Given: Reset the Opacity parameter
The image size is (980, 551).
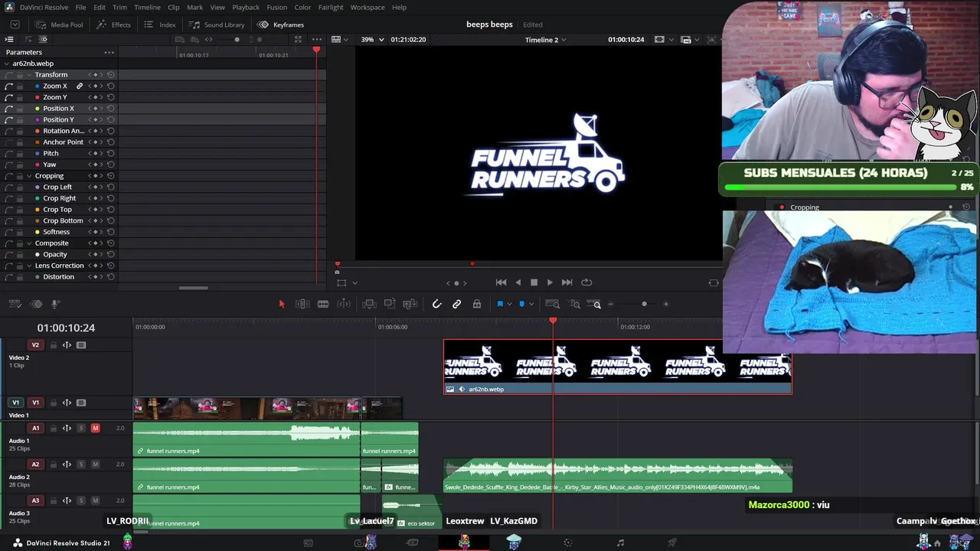Looking at the screenshot, I should 111,255.
